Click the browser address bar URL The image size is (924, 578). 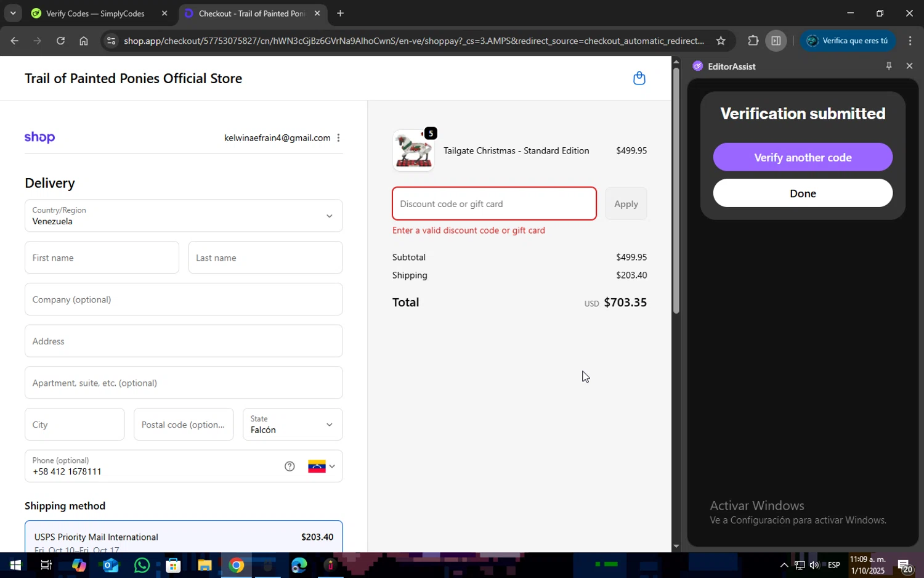(413, 41)
